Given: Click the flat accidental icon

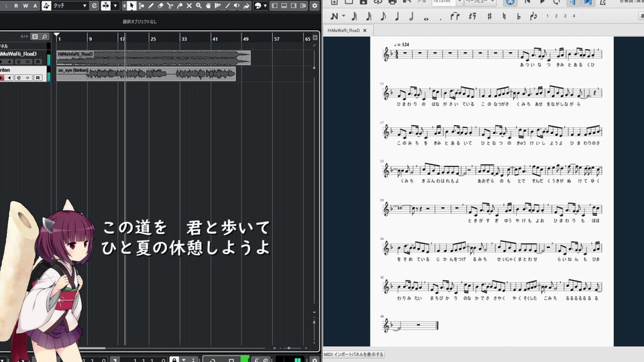Looking at the screenshot, I should (519, 16).
